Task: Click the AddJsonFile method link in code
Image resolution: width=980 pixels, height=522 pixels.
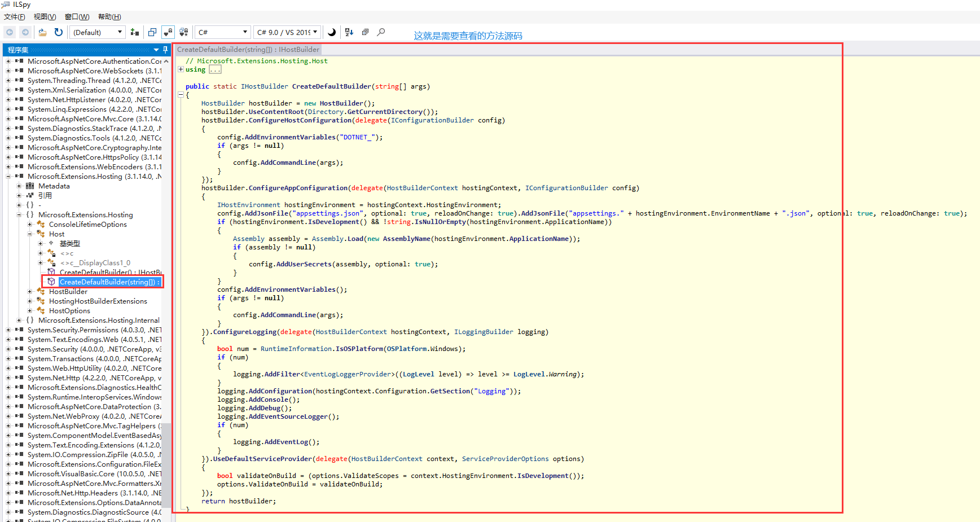Action: 266,213
